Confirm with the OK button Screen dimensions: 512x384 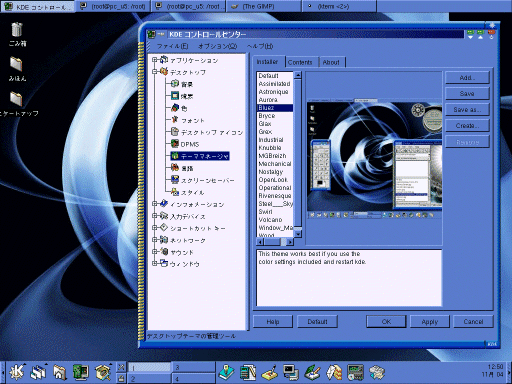(x=386, y=322)
